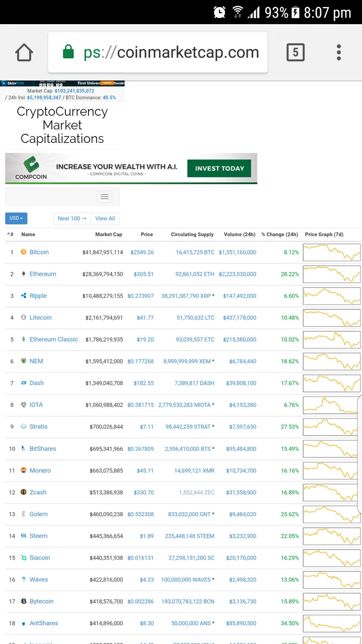Click the SkinCoin banner at top
Screen dimensions: 362x644
(x=62, y=83)
